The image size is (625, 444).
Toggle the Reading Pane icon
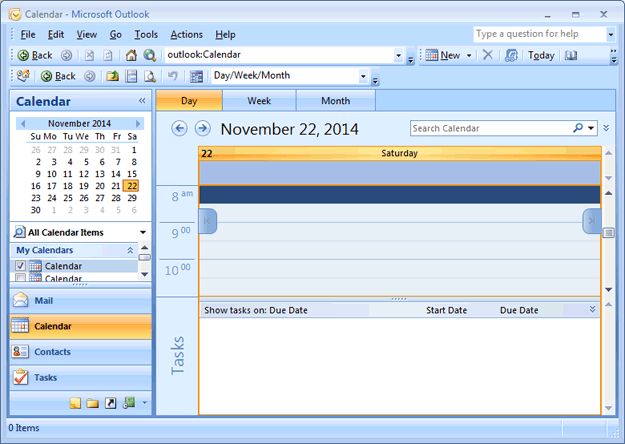click(x=131, y=76)
